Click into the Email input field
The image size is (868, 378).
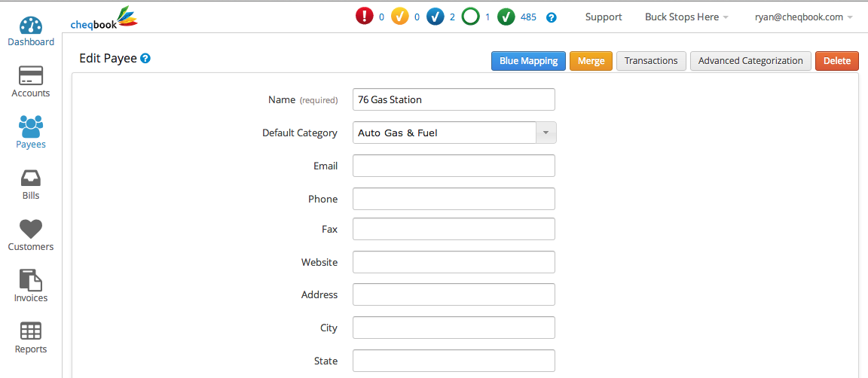coord(454,166)
